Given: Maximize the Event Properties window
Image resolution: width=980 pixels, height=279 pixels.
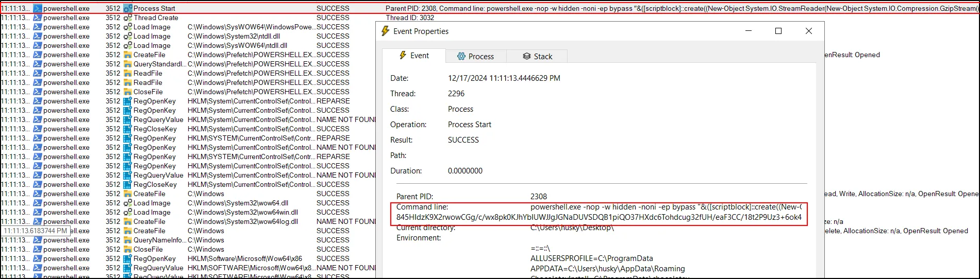Looking at the screenshot, I should [x=778, y=31].
